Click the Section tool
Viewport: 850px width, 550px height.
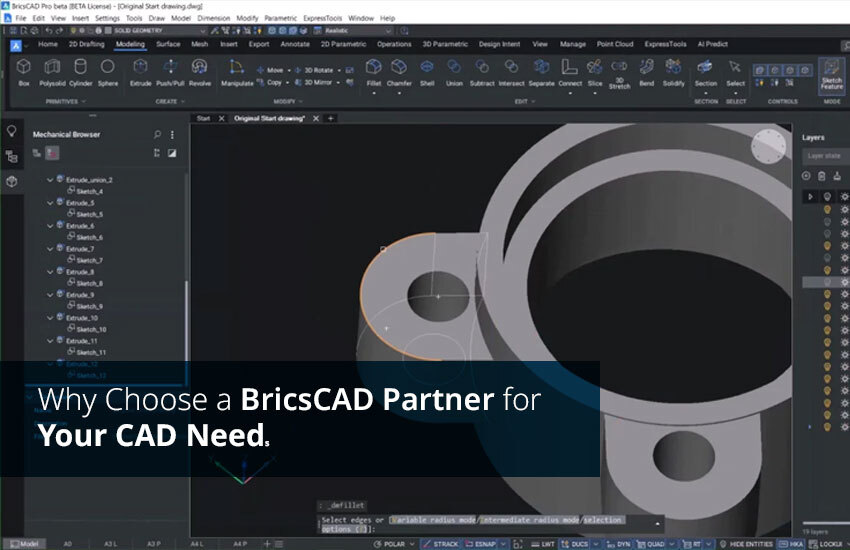(x=705, y=72)
